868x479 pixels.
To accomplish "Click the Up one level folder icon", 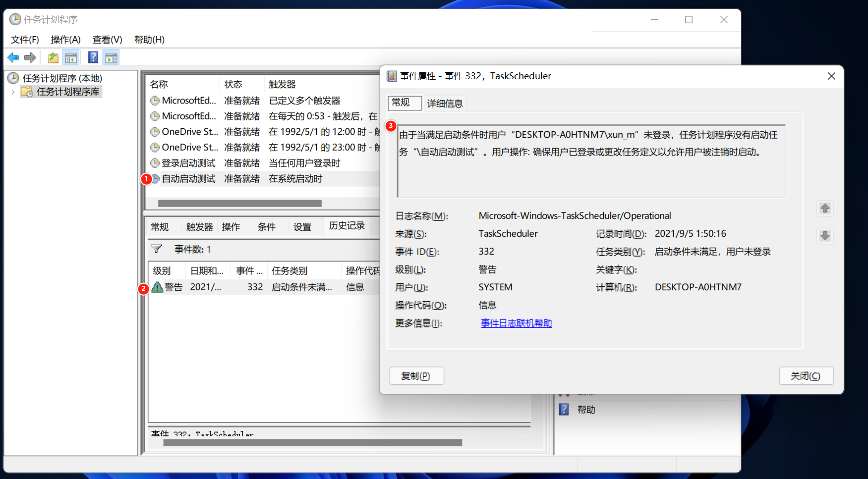I will (53, 57).
